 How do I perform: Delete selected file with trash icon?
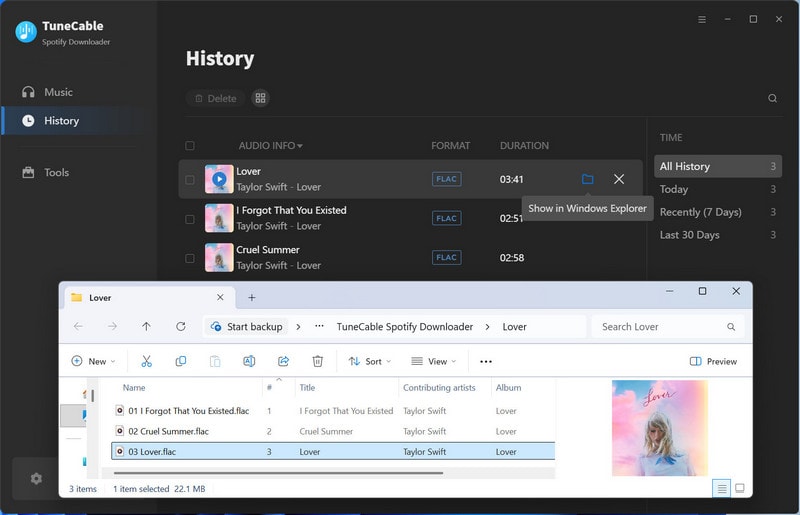click(317, 361)
